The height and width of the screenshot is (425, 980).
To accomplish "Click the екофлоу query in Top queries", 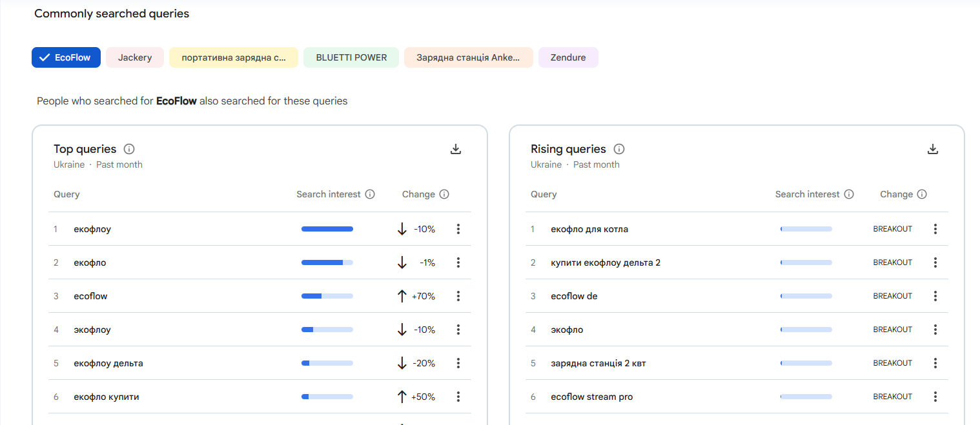I will click(92, 229).
